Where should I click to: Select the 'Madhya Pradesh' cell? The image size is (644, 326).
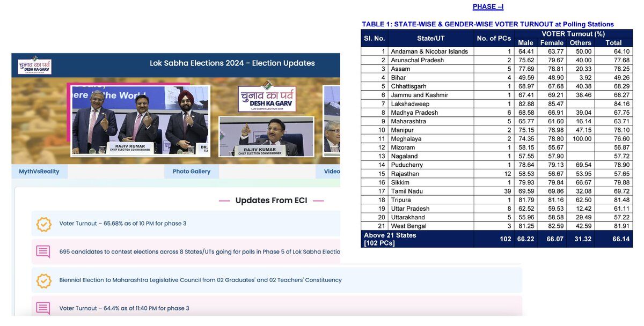pyautogui.click(x=430, y=113)
